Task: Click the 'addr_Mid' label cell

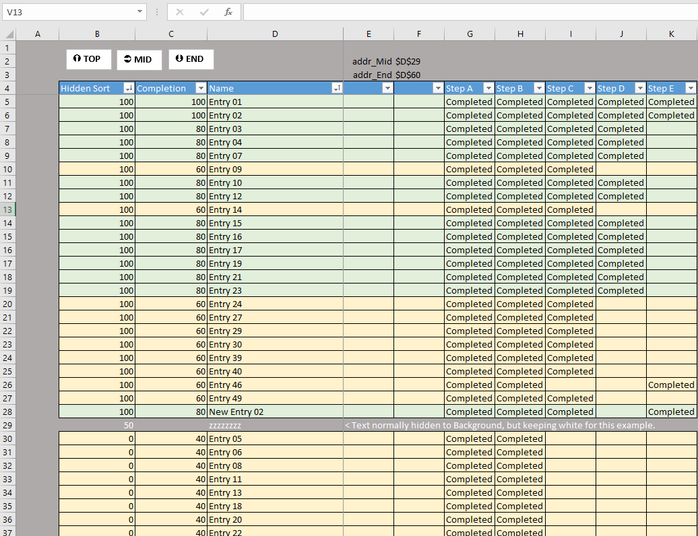Action: pyautogui.click(x=369, y=61)
